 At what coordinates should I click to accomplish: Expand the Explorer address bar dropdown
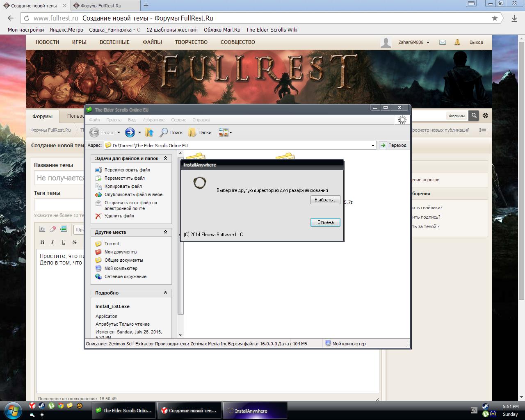pos(373,145)
